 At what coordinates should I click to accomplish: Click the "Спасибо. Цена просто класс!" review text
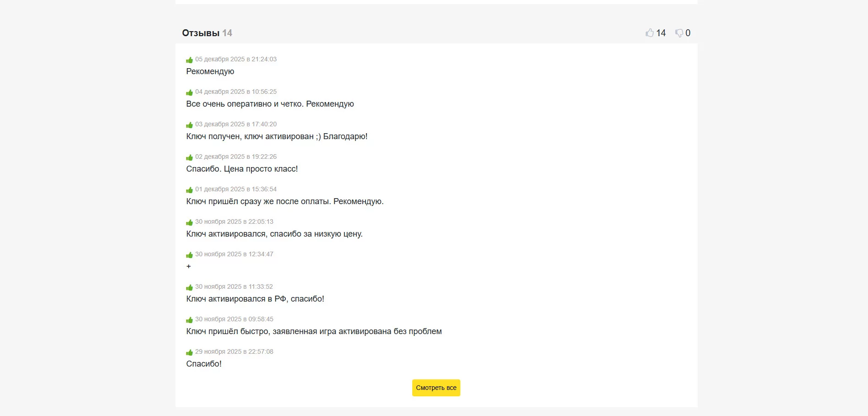(242, 169)
